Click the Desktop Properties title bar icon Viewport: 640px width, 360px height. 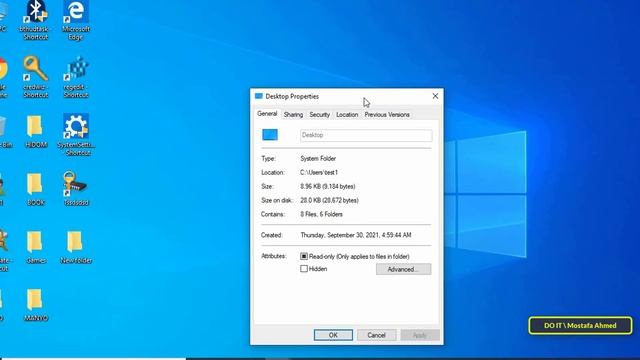click(x=258, y=96)
